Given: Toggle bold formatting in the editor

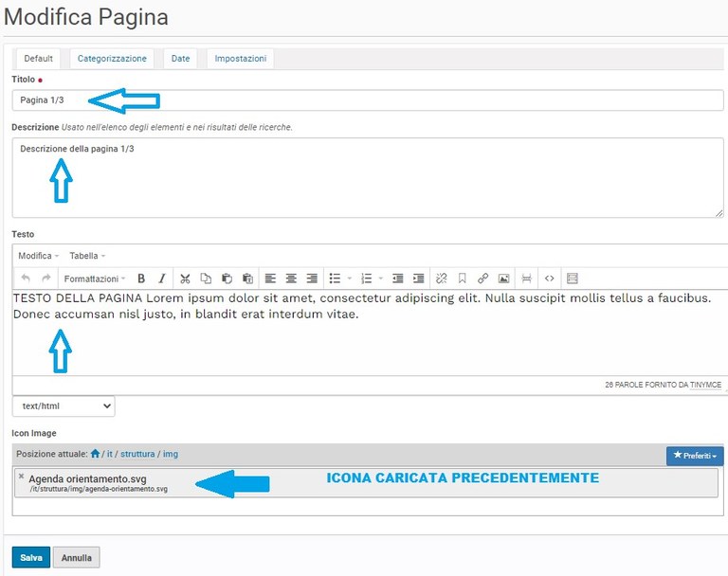Looking at the screenshot, I should [x=141, y=279].
